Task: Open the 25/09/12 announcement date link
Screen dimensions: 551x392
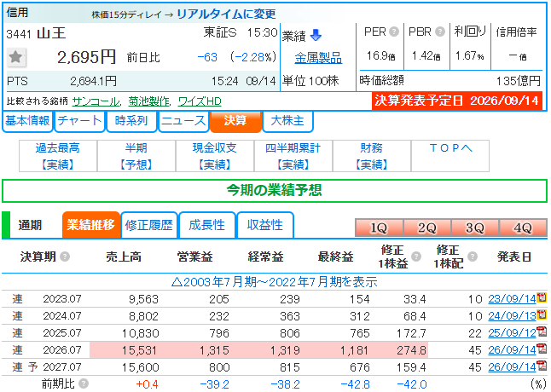Action: (x=512, y=332)
